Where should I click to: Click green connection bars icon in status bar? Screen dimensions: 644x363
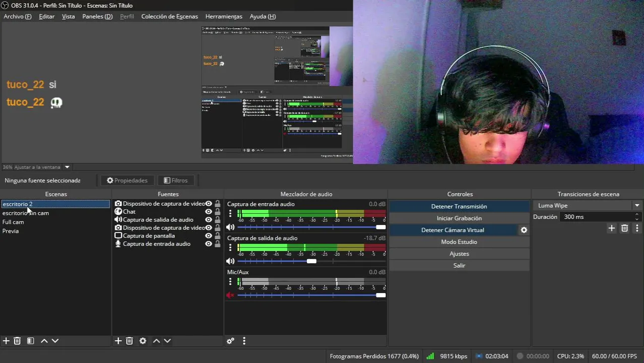coord(430,356)
